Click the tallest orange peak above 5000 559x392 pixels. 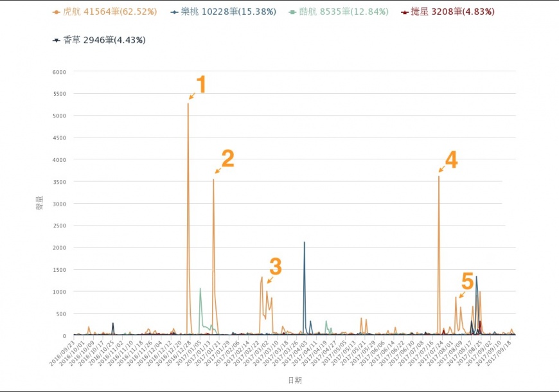(188, 104)
